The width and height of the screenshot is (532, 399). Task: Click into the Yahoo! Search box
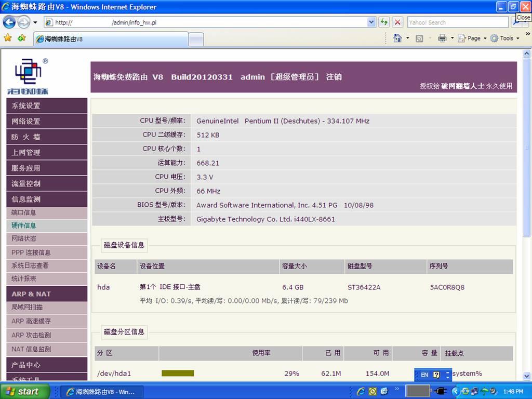coord(458,22)
